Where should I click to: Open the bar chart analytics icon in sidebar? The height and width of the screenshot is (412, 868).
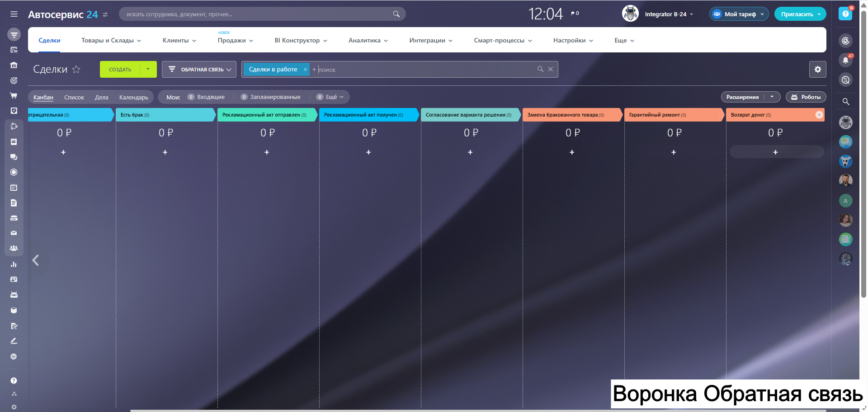point(14,264)
